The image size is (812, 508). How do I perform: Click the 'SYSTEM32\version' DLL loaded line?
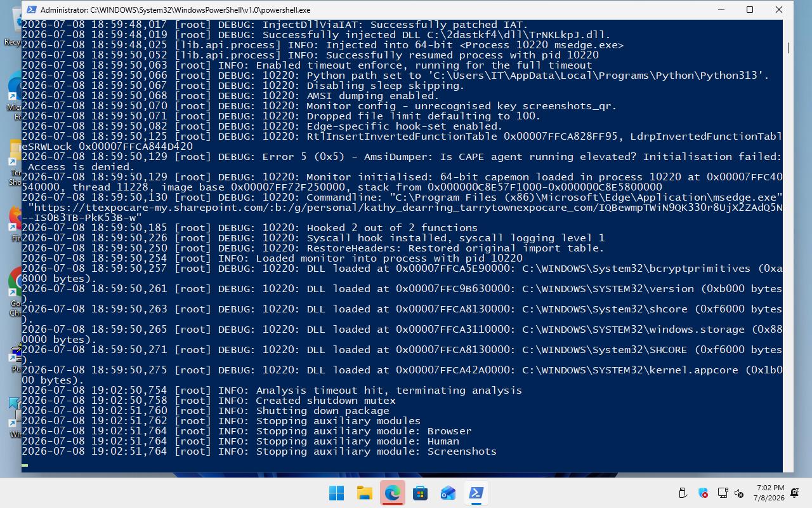pos(402,294)
